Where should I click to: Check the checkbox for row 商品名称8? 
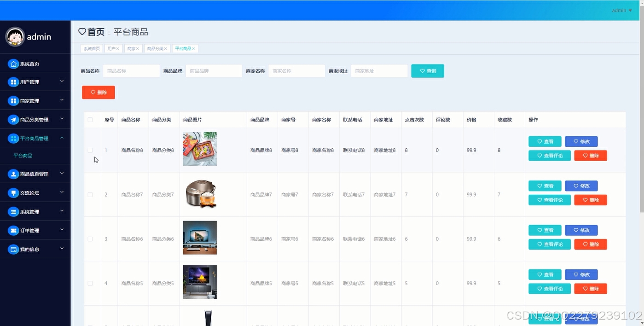[90, 150]
